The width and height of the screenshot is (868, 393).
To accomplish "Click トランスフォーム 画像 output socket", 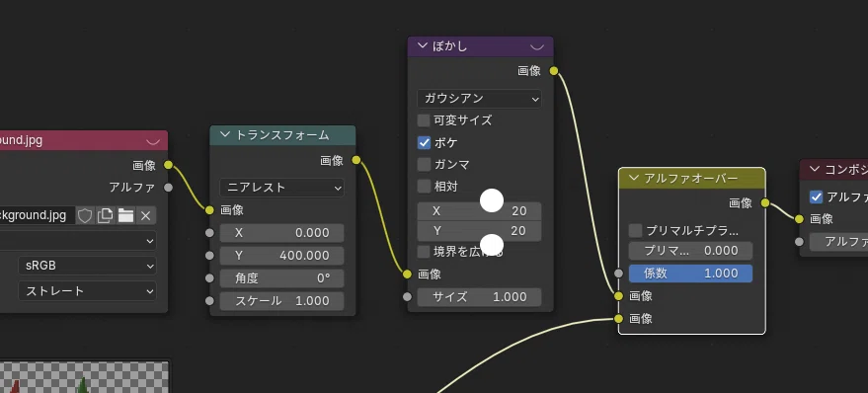I will pos(355,160).
